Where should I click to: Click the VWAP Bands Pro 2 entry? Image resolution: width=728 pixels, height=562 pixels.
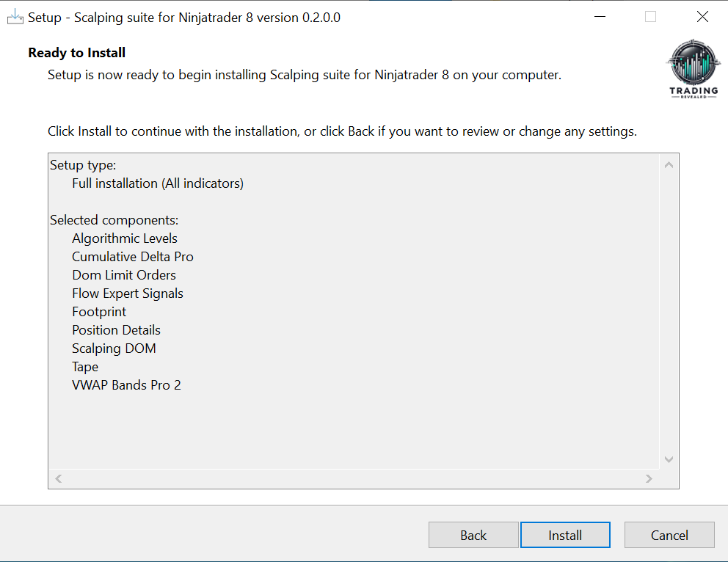(x=126, y=385)
